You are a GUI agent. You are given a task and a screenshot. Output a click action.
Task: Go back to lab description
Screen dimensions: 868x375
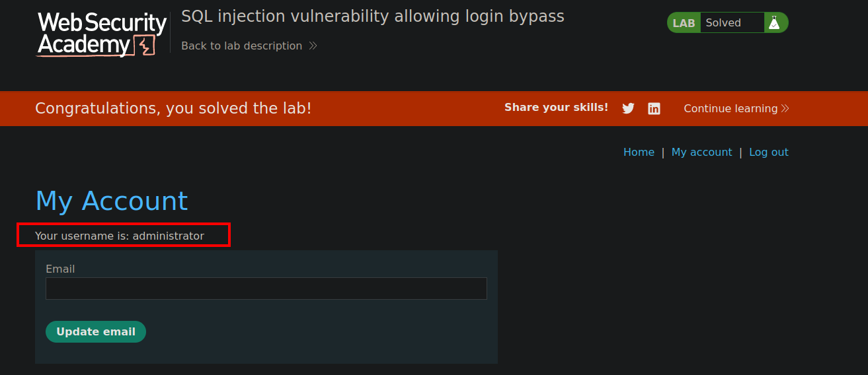coord(242,46)
